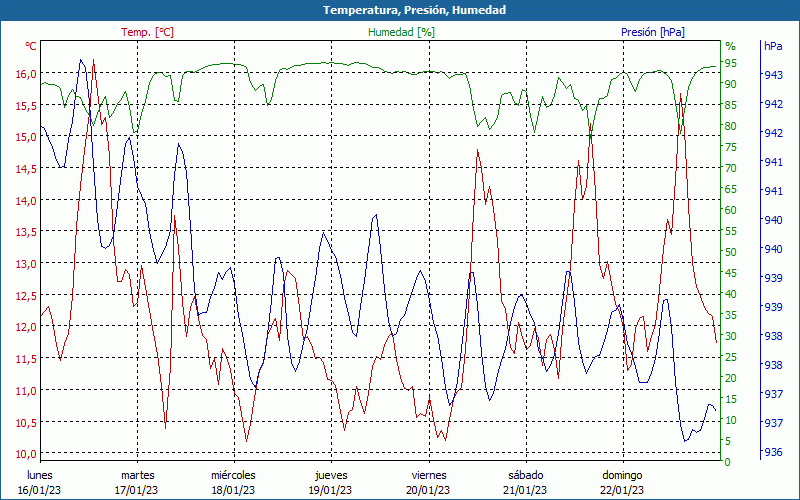Click the 'domingo' day label
The height and width of the screenshot is (500, 800).
click(x=622, y=475)
